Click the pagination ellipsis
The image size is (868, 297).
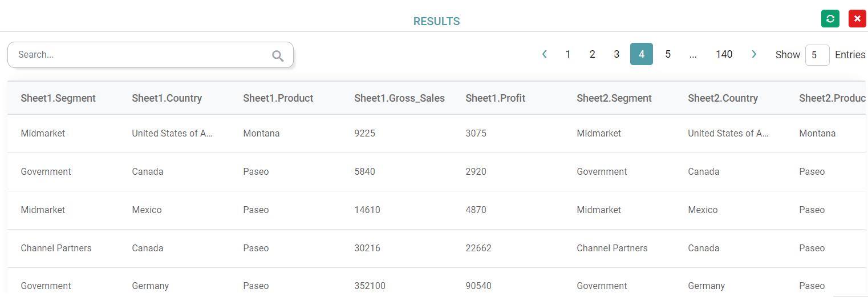pyautogui.click(x=693, y=54)
